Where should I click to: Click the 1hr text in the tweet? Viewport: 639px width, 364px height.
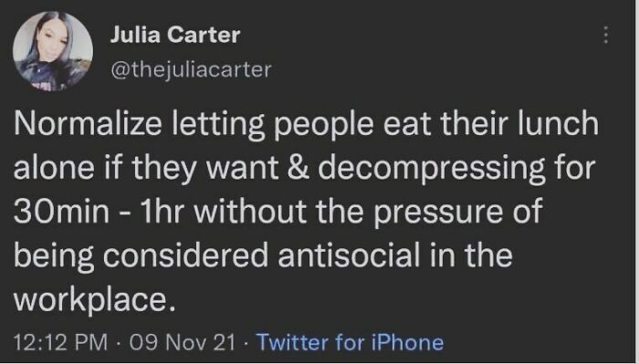[x=162, y=211]
